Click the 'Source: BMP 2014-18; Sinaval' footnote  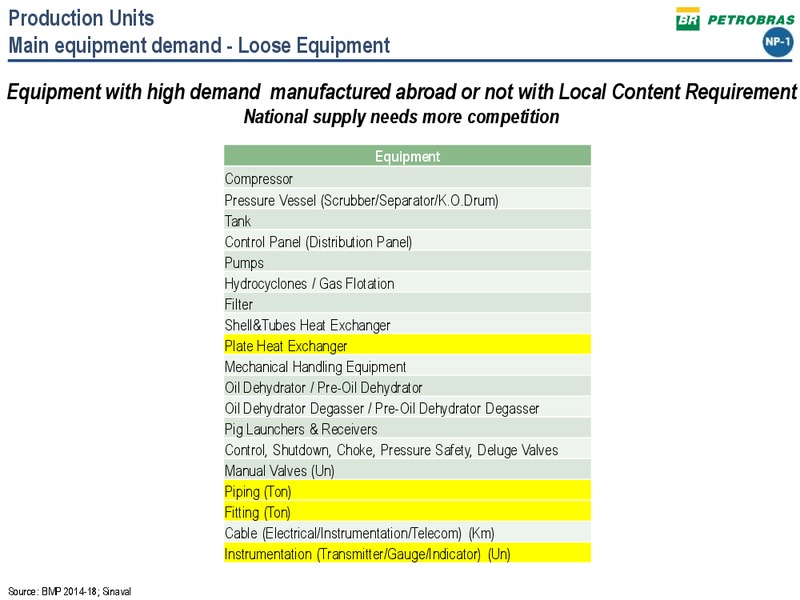click(70, 591)
